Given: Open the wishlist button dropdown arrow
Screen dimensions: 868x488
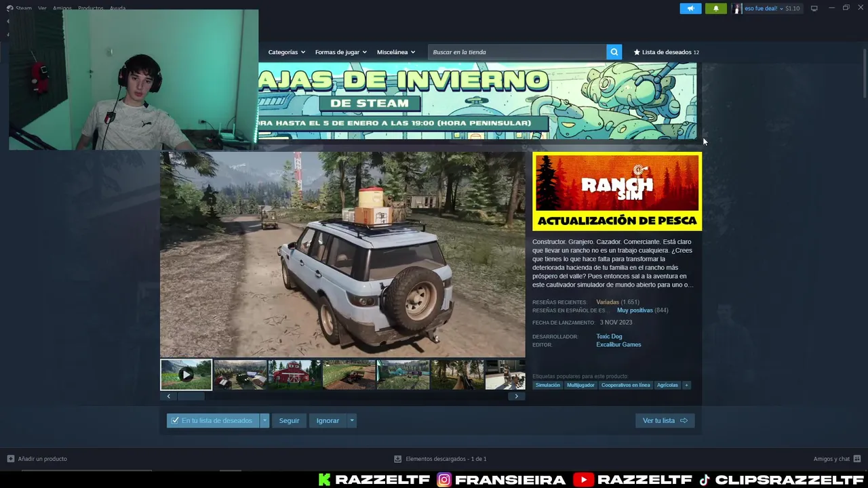Looking at the screenshot, I should click(264, 420).
